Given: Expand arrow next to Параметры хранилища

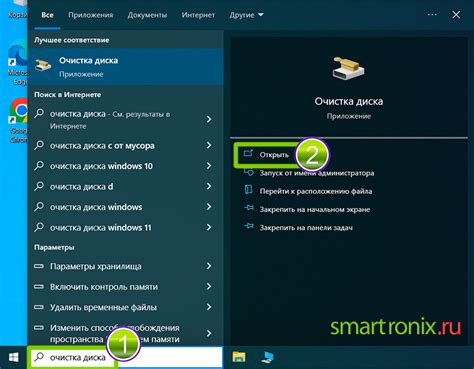Looking at the screenshot, I should tap(209, 266).
